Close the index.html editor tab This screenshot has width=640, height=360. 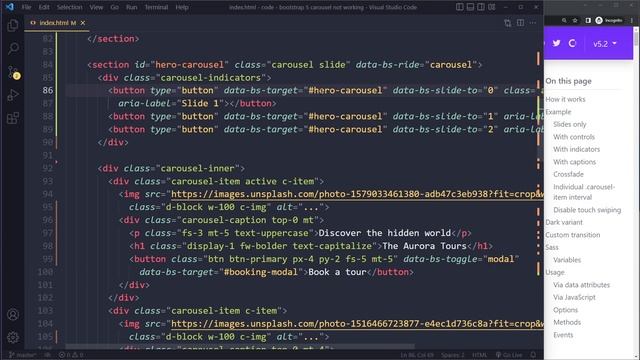pos(83,23)
